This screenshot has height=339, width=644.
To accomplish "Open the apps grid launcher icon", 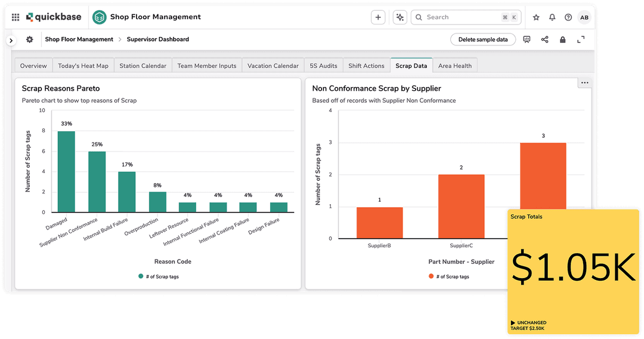I will pyautogui.click(x=16, y=17).
